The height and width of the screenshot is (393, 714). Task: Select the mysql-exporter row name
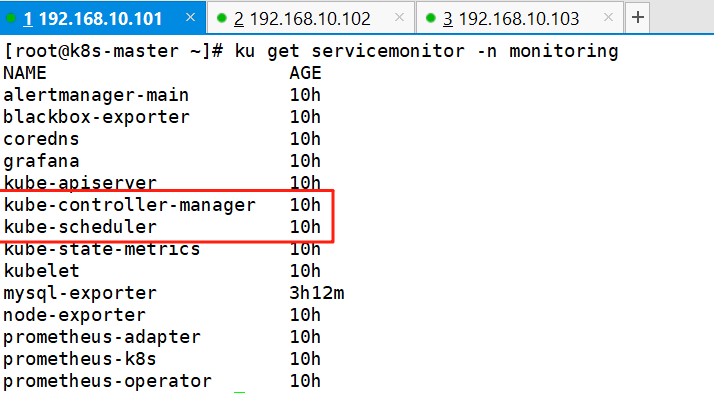click(x=80, y=293)
